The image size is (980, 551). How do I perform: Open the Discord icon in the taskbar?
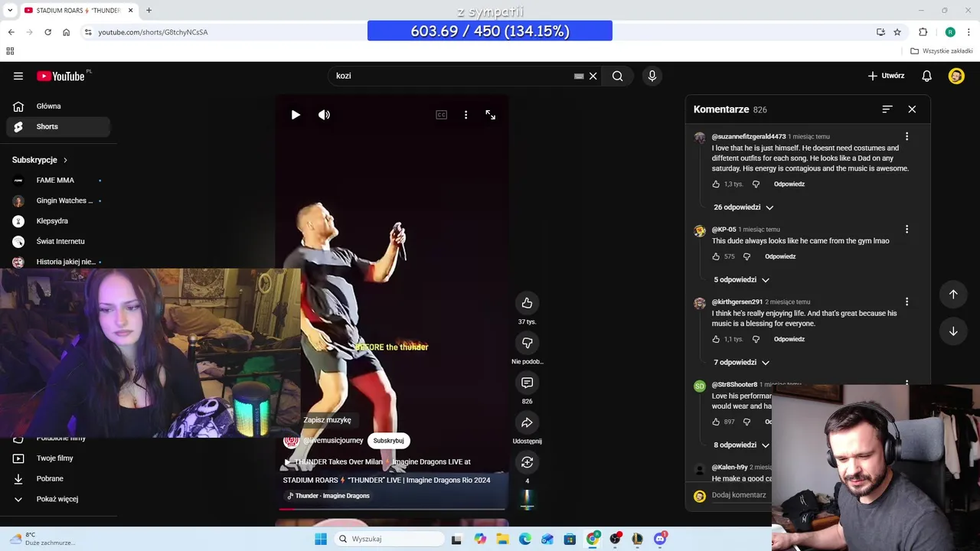(x=660, y=539)
